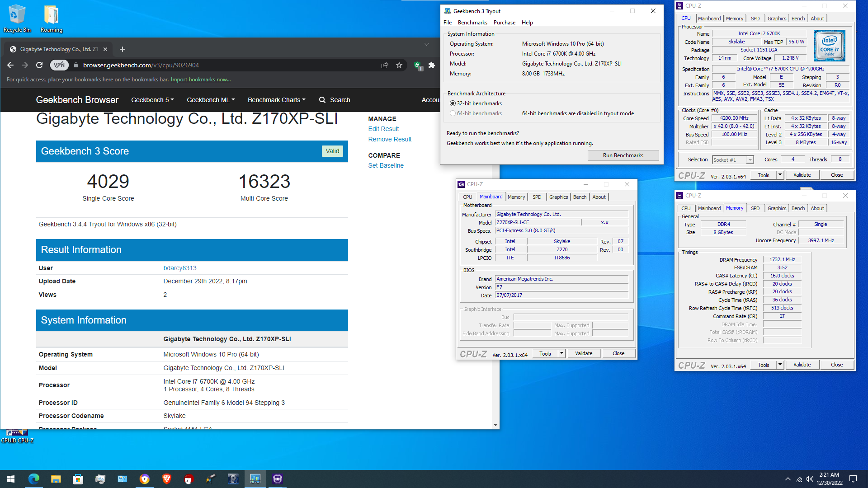The width and height of the screenshot is (868, 488).
Task: Switch to About tab in Memory CPU-Z window
Action: click(x=817, y=208)
